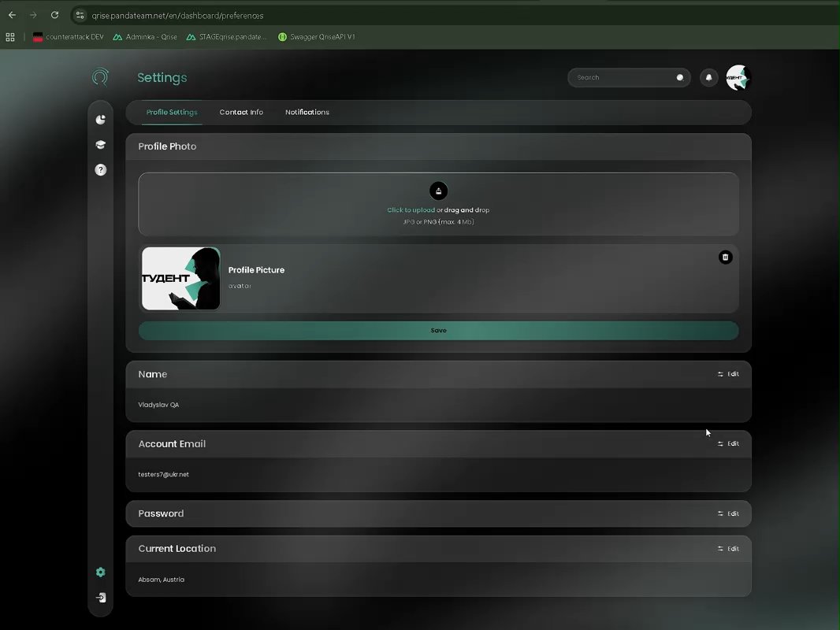Edit the Current Location section
This screenshot has height=630, width=840.
coord(728,549)
